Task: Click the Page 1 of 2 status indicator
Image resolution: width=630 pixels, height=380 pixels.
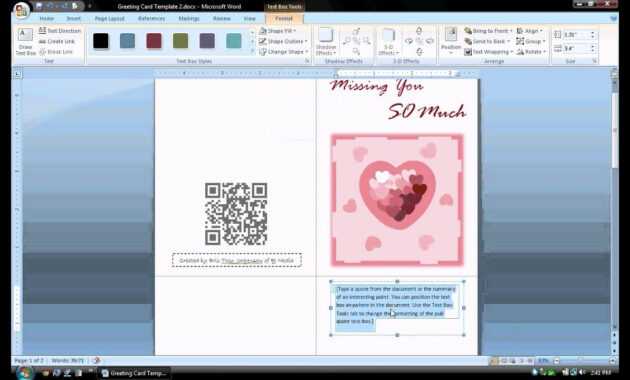Action: tap(29, 360)
